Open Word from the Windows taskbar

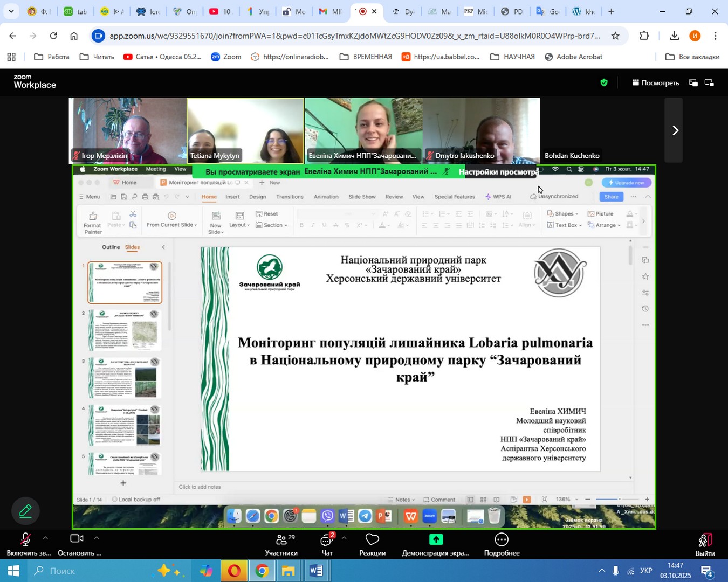(317, 571)
